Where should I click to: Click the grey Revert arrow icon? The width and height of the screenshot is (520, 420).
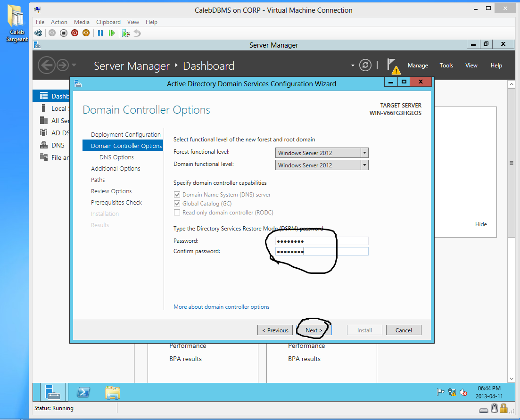point(137,33)
